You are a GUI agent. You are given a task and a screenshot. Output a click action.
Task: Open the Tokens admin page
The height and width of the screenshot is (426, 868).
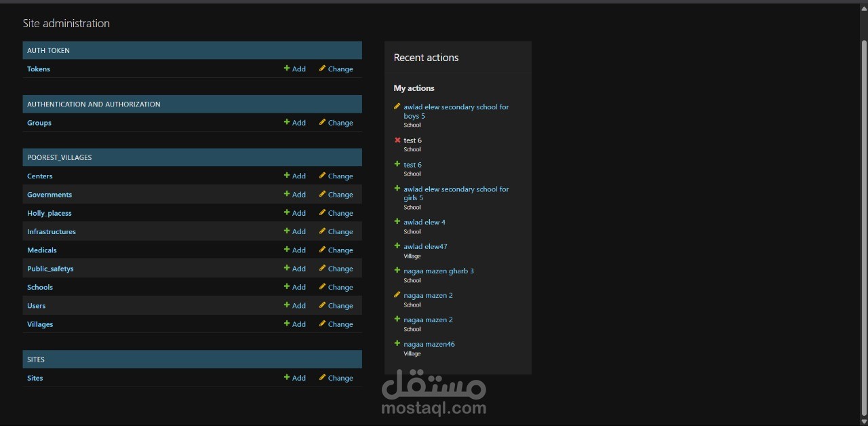[38, 69]
